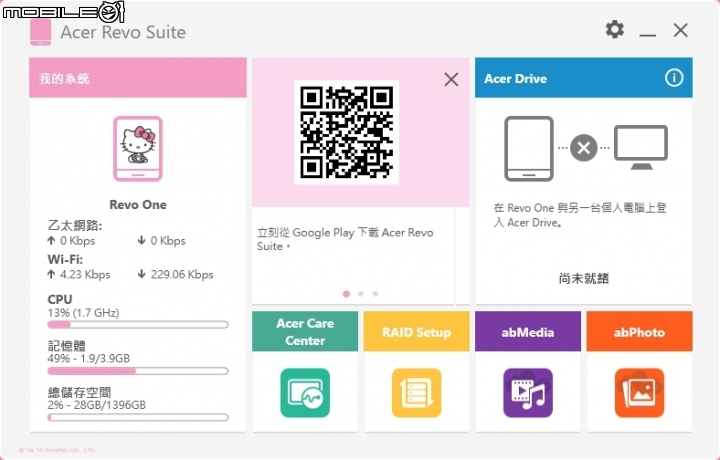Minimize the Acer Revo Suite window
The width and height of the screenshot is (720, 460).
coord(647,35)
